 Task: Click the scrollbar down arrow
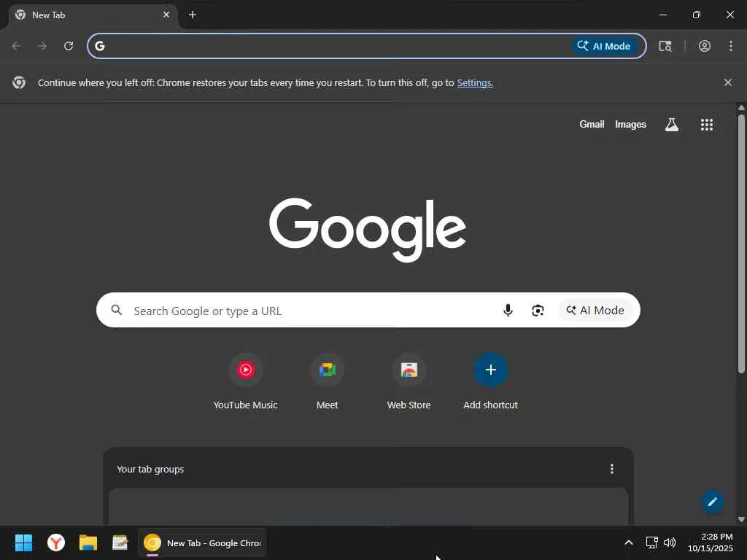(741, 519)
